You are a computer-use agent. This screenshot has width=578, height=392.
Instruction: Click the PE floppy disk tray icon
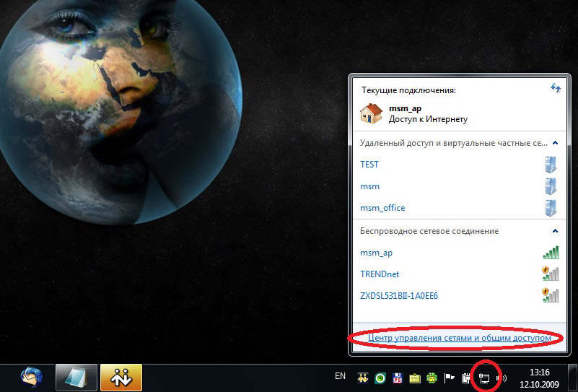coord(398,378)
